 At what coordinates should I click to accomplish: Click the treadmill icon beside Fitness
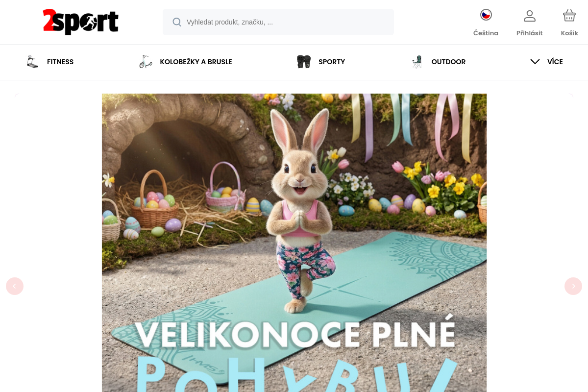[32, 62]
